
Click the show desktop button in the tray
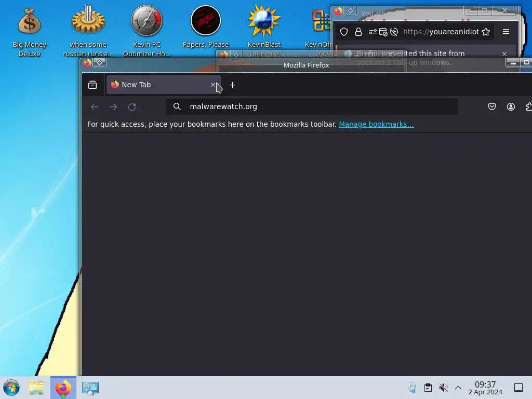point(518,388)
